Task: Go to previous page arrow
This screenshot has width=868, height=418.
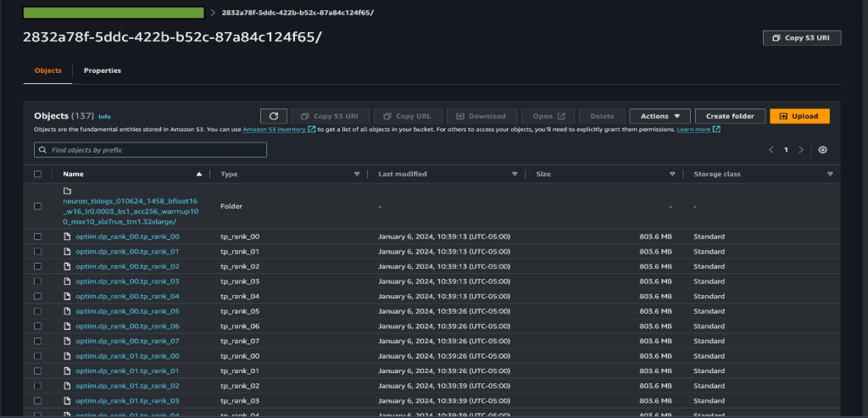Action: [771, 150]
